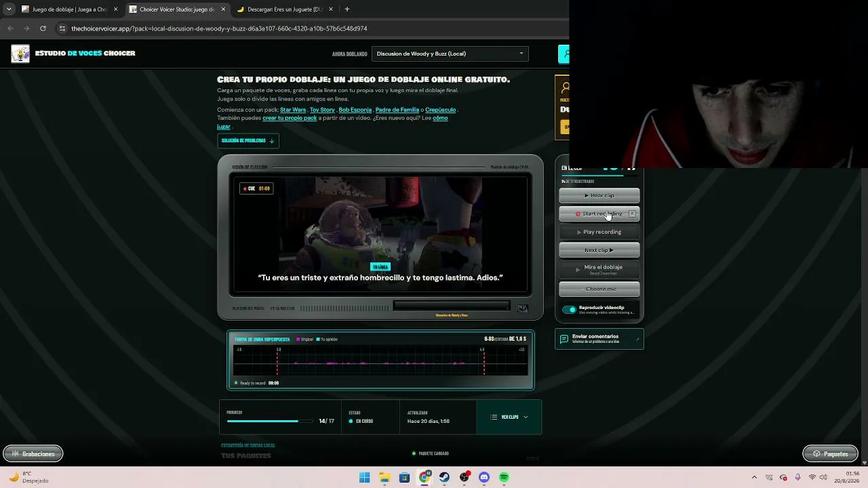This screenshot has height=488, width=868.
Task: Click the video preview of Buzz
Action: click(x=380, y=235)
